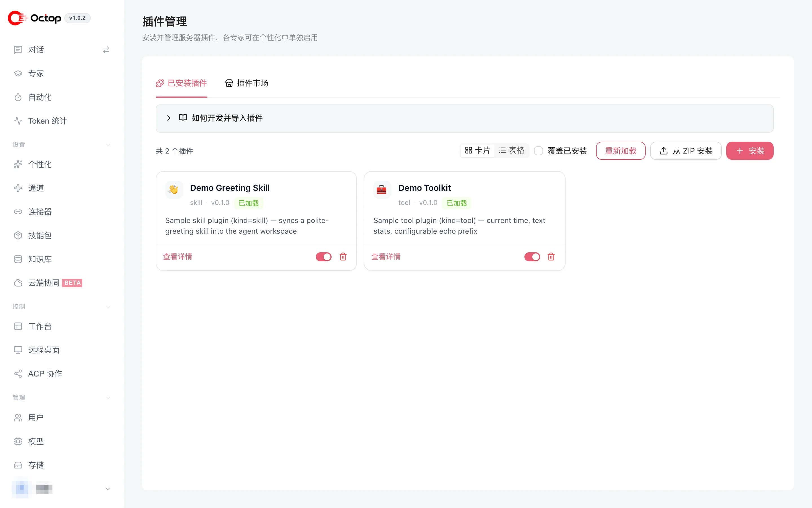Click the Demo Toolkit toolbox thumbnail
Image resolution: width=812 pixels, height=508 pixels.
pyautogui.click(x=382, y=190)
